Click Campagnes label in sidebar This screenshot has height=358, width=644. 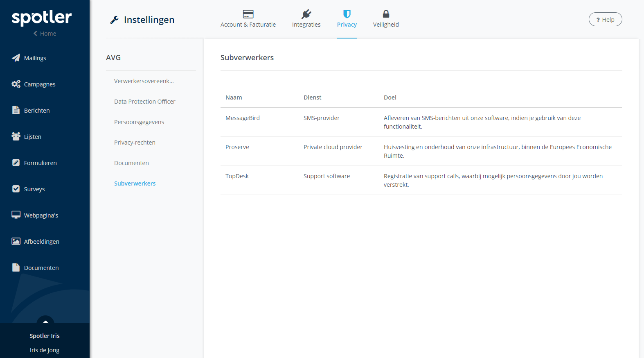(40, 84)
